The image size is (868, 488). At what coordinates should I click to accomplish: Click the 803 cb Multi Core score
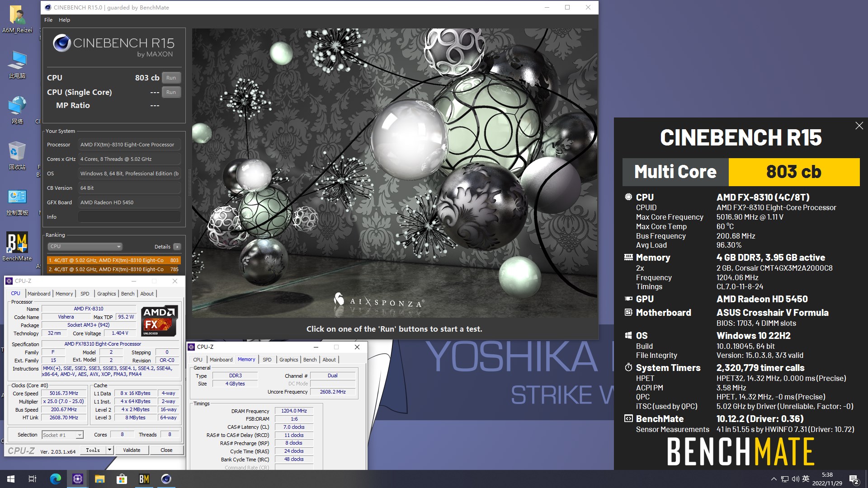tap(794, 172)
